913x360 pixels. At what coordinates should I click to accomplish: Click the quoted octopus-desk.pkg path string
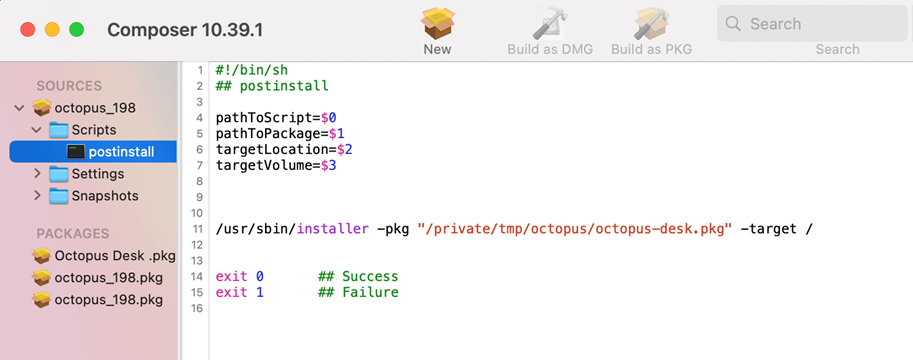coord(575,229)
